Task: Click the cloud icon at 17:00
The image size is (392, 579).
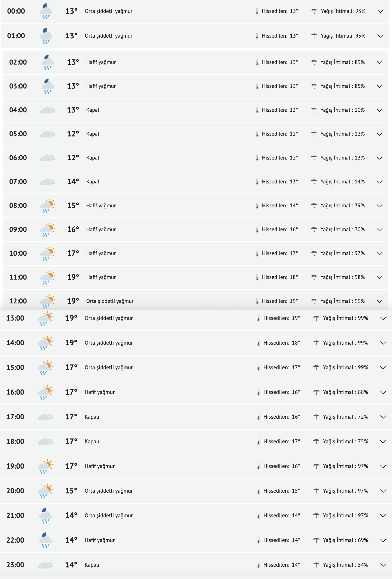Action: pos(45,417)
